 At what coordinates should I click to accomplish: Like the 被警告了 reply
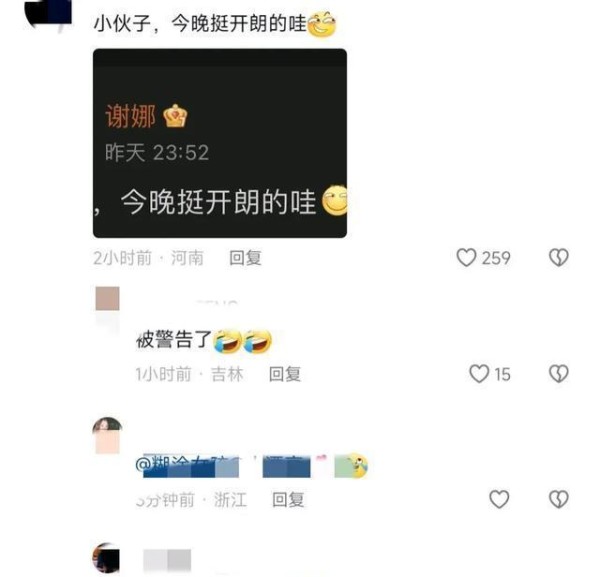tap(479, 373)
